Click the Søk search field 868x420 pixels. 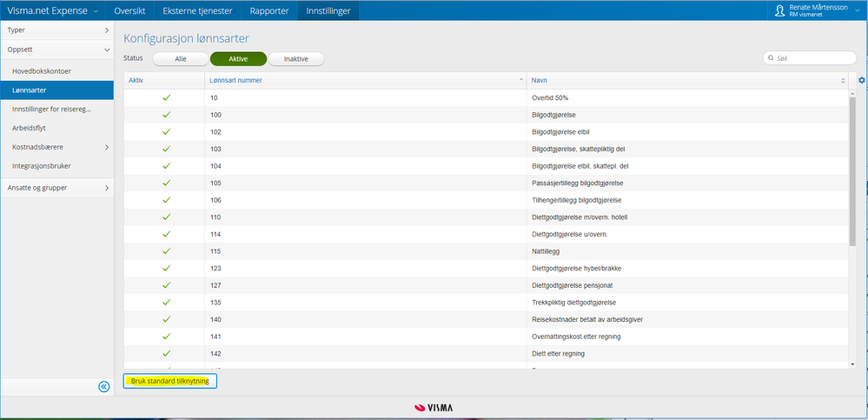coord(809,57)
